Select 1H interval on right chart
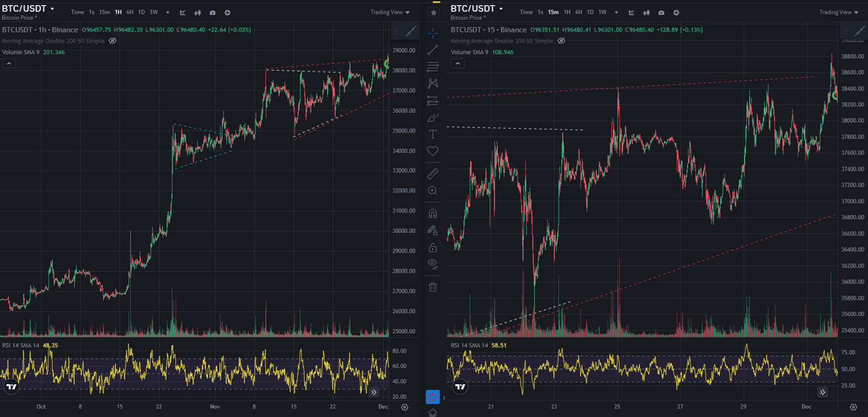This screenshot has width=868, height=417. coord(567,12)
